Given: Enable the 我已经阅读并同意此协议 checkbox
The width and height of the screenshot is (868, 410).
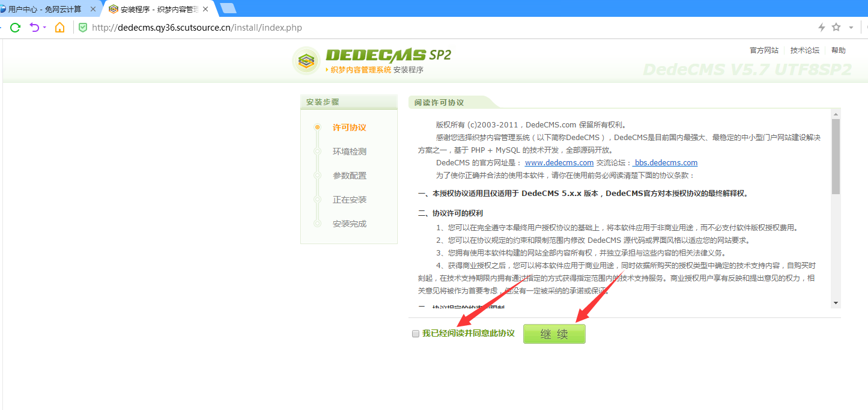Looking at the screenshot, I should click(415, 333).
